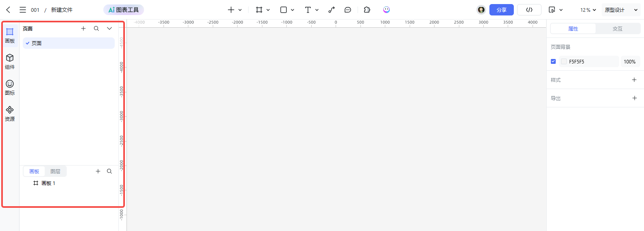
Task: Go back with the left arrow icon
Action: click(x=8, y=10)
